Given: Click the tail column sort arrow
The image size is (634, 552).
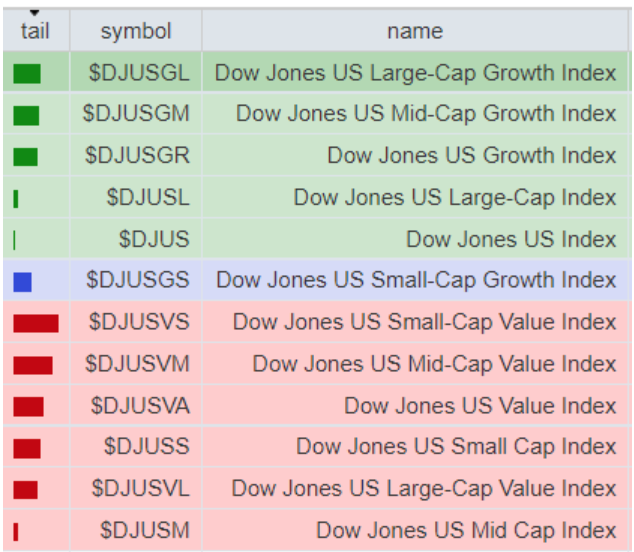Looking at the screenshot, I should [x=34, y=13].
